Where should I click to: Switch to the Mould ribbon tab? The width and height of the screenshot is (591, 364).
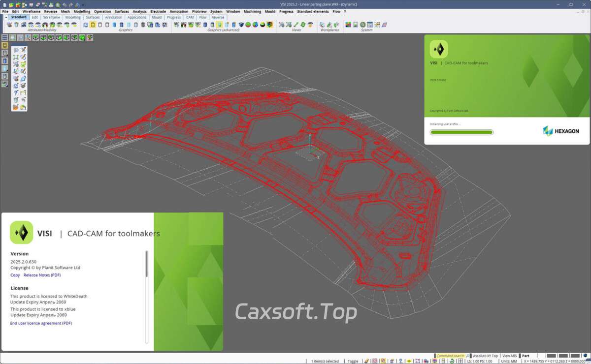tap(157, 17)
